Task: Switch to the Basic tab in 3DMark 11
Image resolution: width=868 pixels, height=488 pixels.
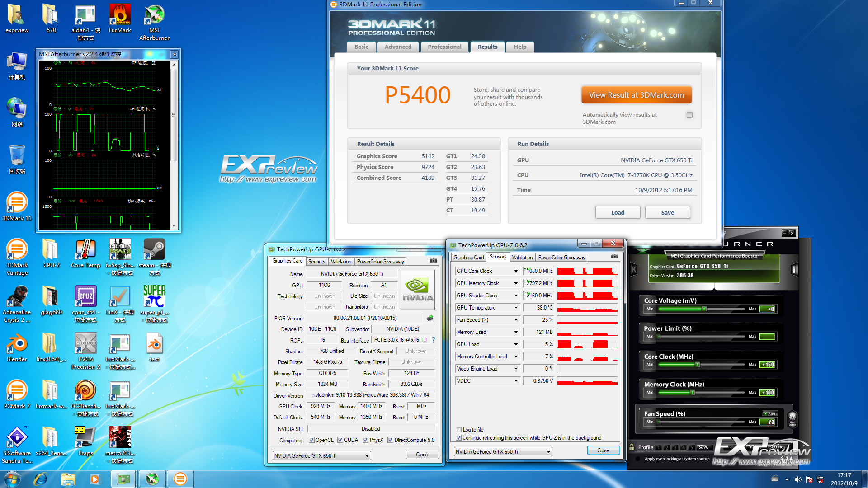Action: coord(361,47)
